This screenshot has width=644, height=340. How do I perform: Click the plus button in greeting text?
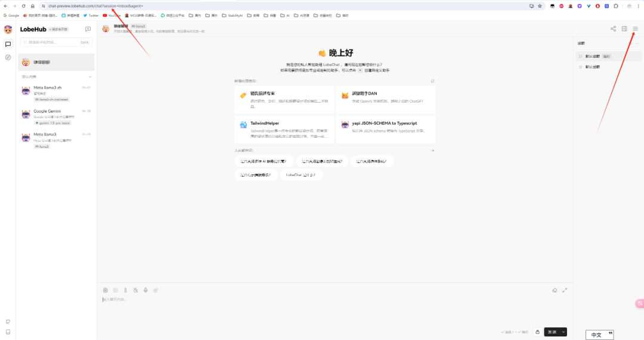coord(360,70)
